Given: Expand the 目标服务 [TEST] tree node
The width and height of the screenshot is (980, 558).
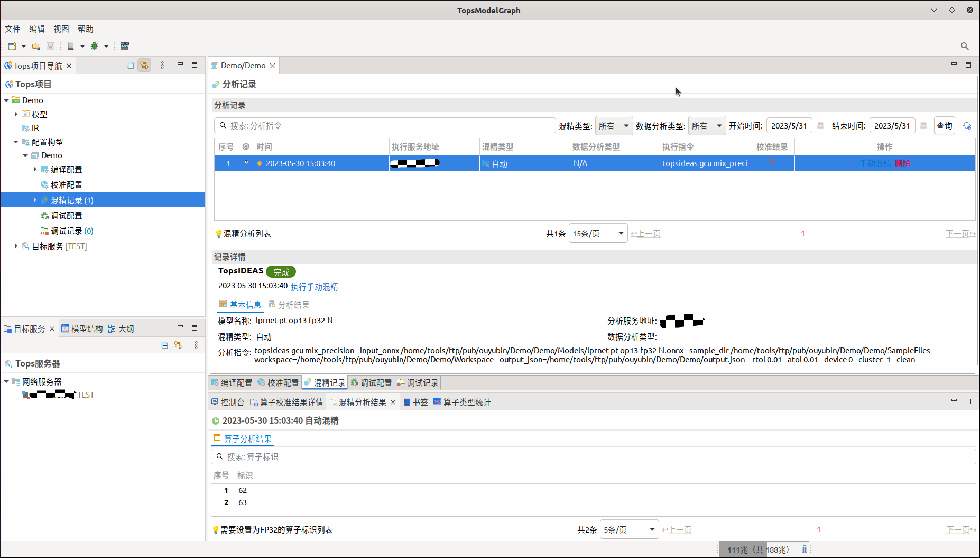Looking at the screenshot, I should click(x=16, y=246).
